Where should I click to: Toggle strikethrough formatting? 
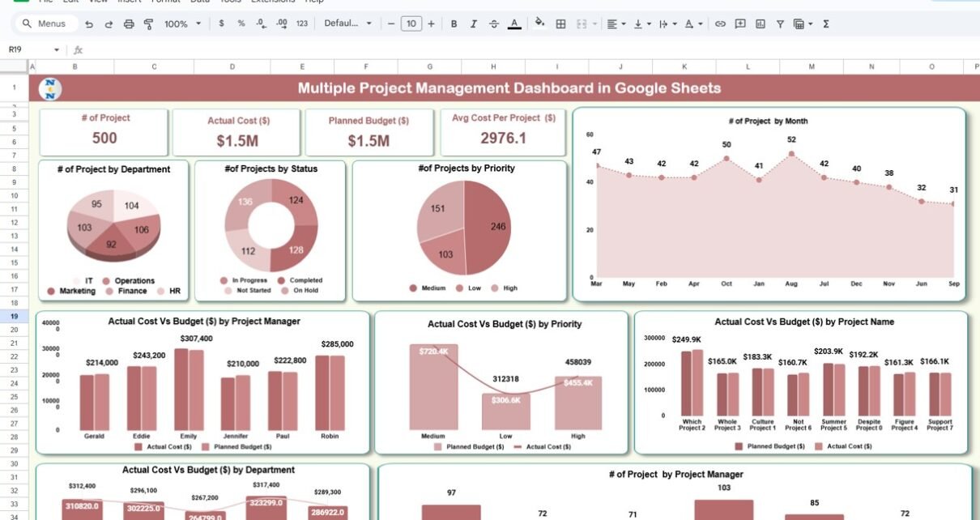(x=494, y=24)
